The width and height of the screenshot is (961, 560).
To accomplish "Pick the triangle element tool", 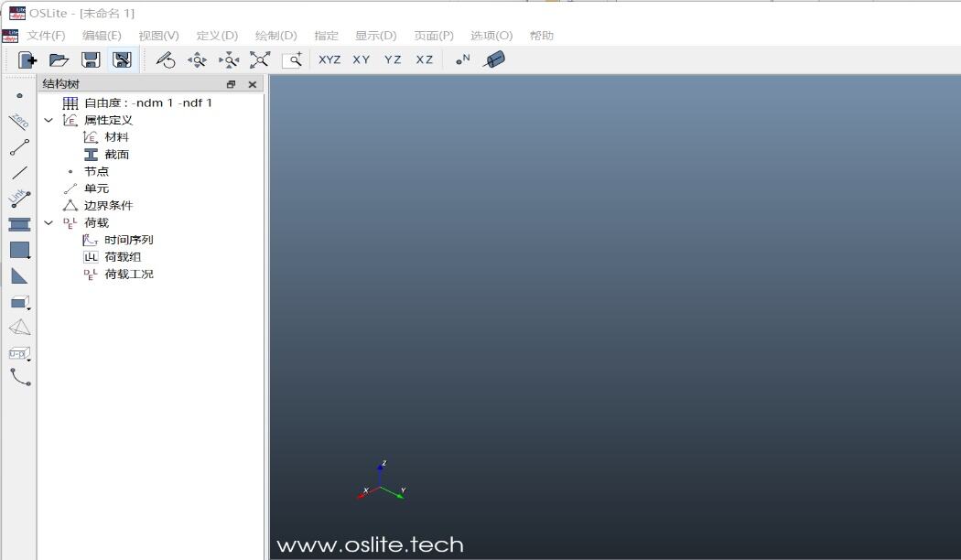I will pos(19,275).
